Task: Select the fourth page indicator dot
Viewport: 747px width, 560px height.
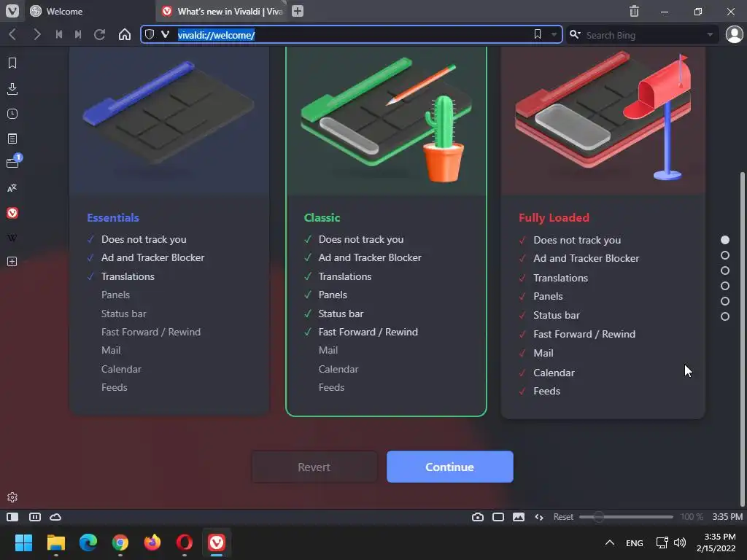Action: coord(725,286)
